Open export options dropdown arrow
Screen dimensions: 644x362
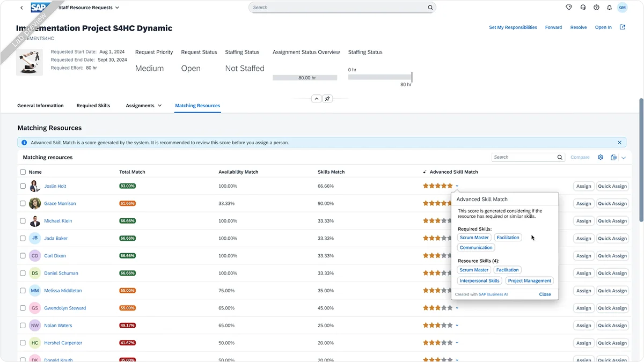click(x=624, y=158)
